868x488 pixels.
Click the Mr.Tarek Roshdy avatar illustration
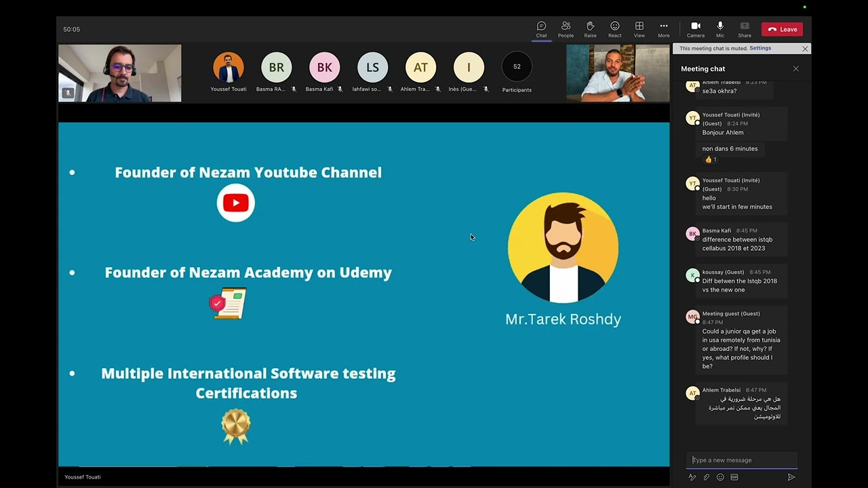click(563, 247)
